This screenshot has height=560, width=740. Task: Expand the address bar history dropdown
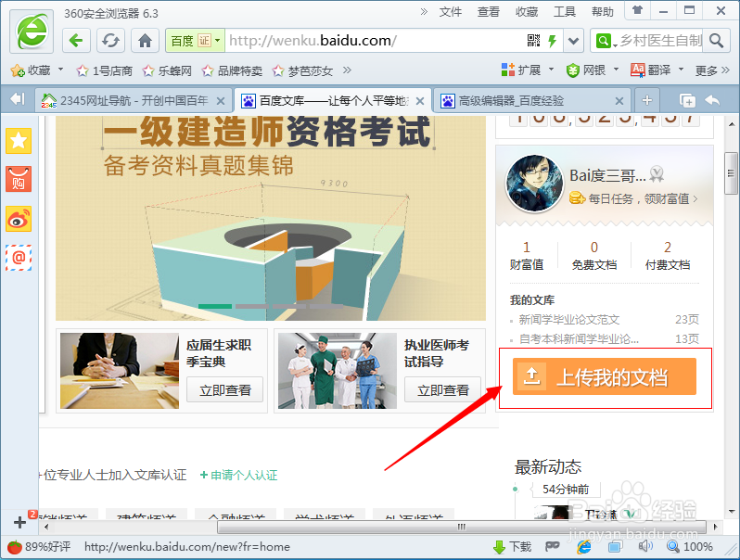(573, 41)
